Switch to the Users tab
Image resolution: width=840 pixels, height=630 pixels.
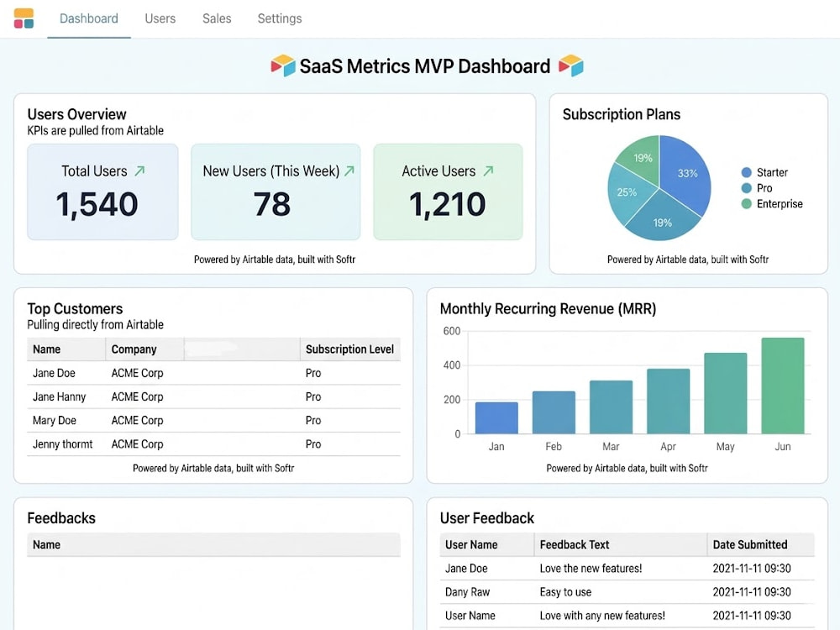coord(160,18)
